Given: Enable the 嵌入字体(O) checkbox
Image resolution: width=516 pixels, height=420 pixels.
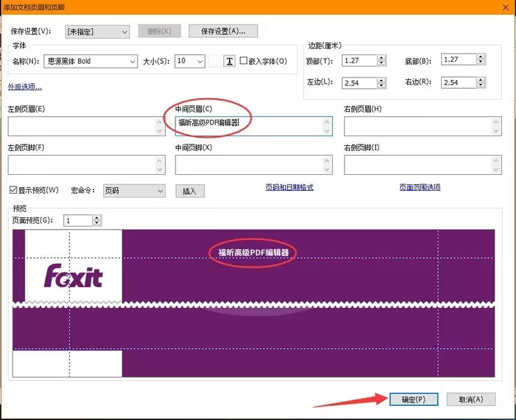Looking at the screenshot, I should pos(243,60).
